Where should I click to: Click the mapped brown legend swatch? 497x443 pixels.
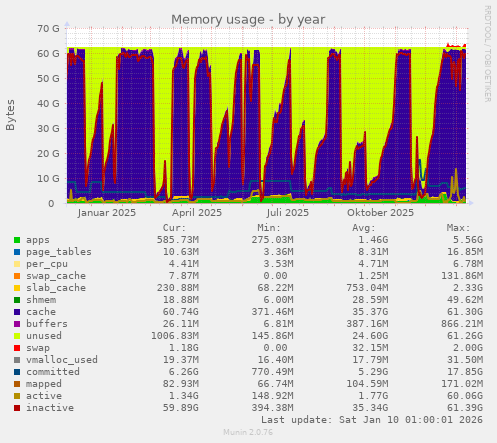[x=17, y=384]
